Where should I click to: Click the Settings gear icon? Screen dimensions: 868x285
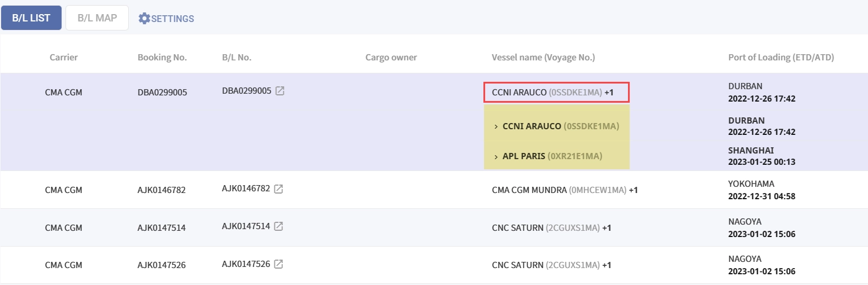pyautogui.click(x=145, y=19)
